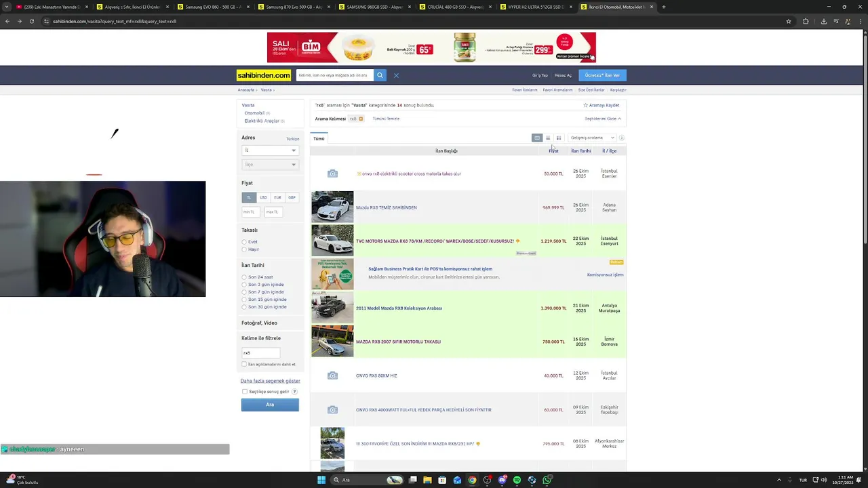Click Ücretsiz İlan Ver button

[602, 75]
